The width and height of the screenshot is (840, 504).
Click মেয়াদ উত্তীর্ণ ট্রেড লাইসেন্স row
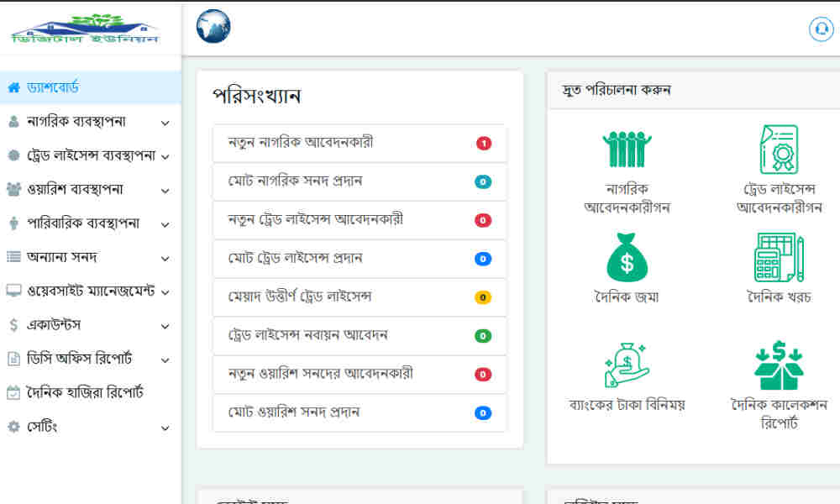pos(360,297)
